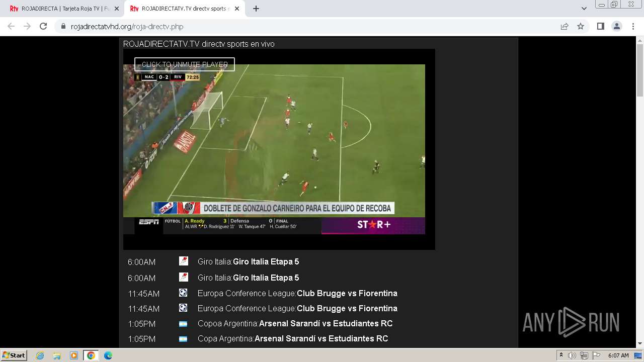Screen dimensions: 644x362
Task: Open the share page icon in address bar
Action: (x=565, y=26)
